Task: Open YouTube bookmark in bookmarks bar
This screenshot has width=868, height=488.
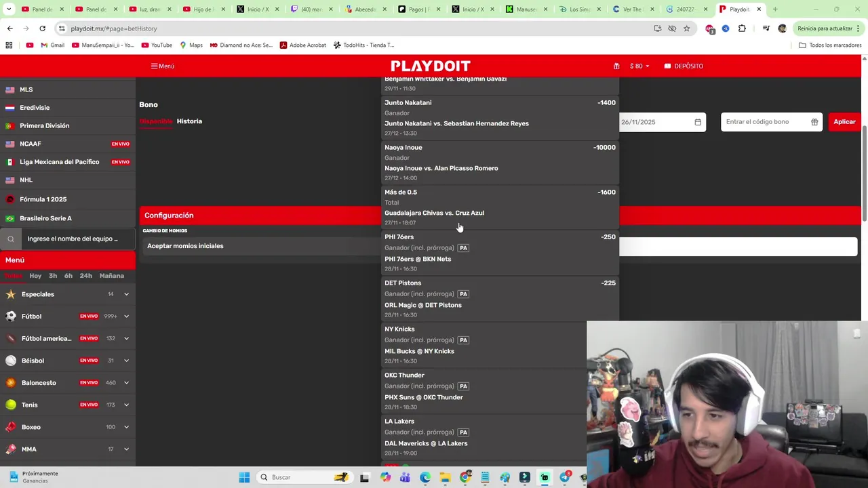Action: point(157,45)
